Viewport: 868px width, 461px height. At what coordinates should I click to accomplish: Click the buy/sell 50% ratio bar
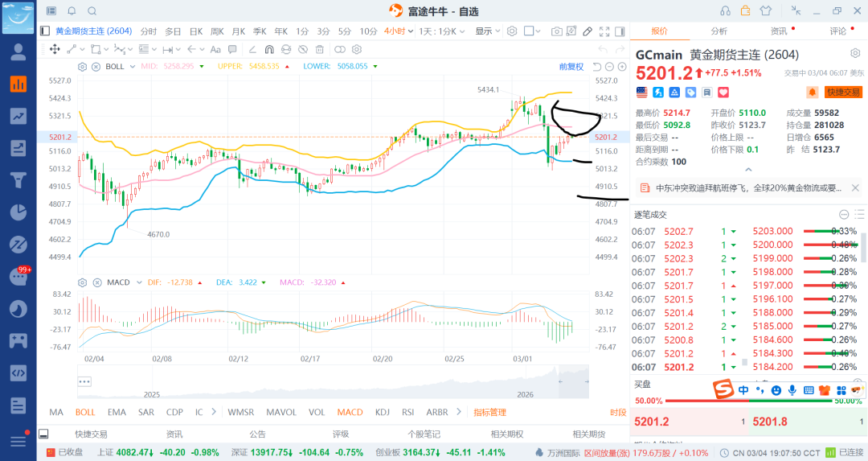(748, 401)
